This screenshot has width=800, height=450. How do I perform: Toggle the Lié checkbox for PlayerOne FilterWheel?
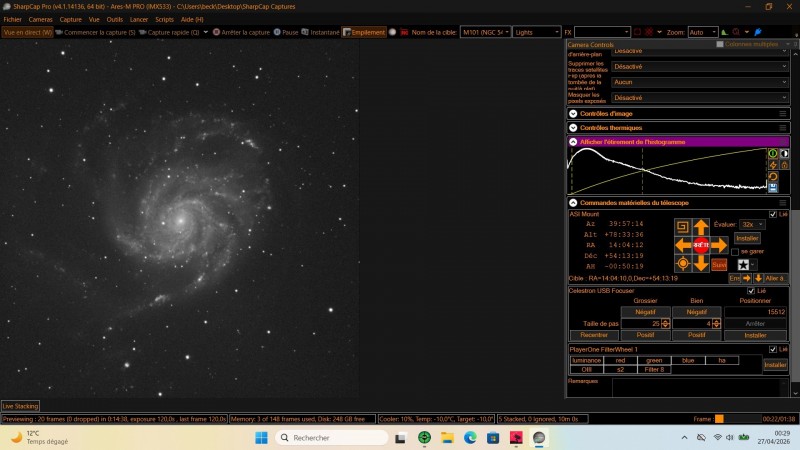(772, 349)
